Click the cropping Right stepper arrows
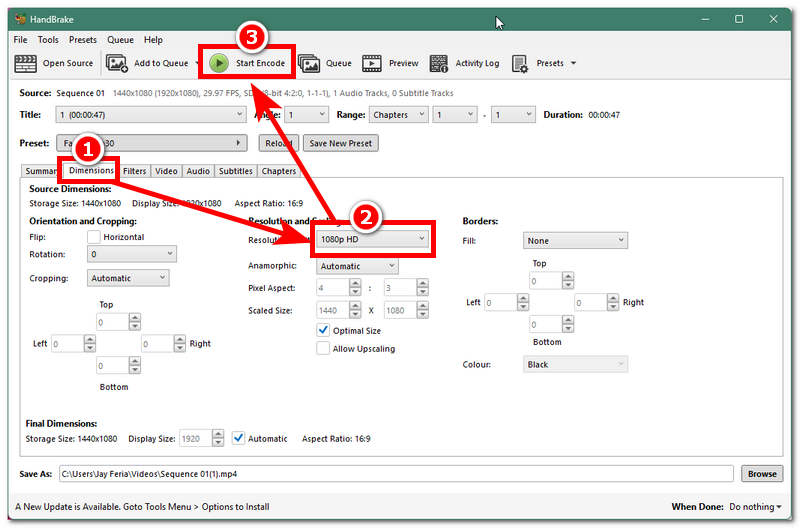The width and height of the screenshot is (800, 528). point(180,343)
